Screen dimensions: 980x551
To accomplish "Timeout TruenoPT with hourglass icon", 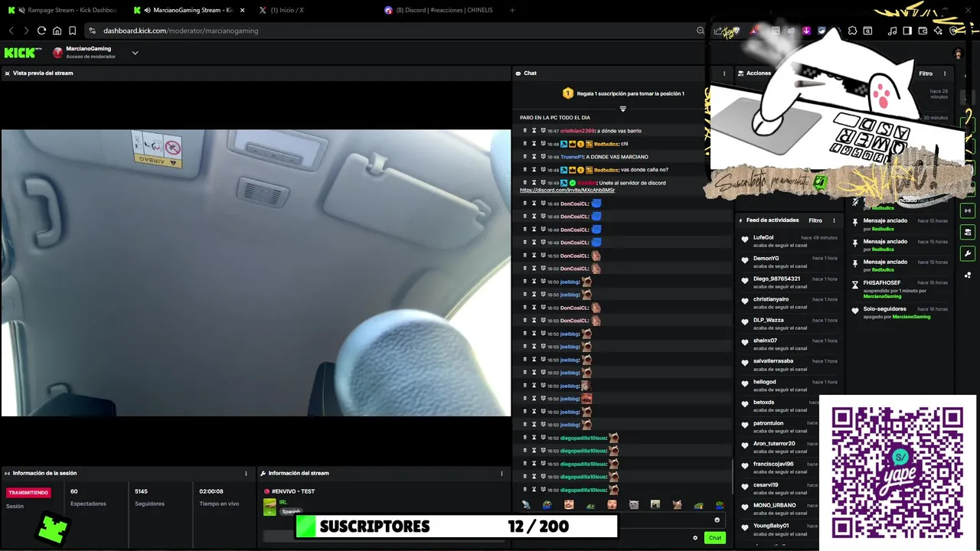I will tap(534, 157).
